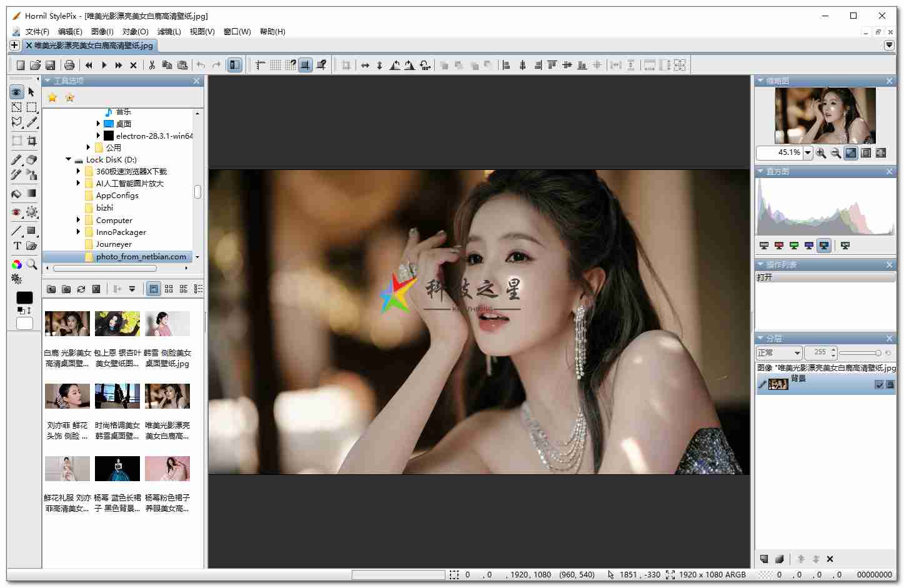Open the zoom percentage dropdown at 45.1%
904x588 pixels.
coord(807,152)
